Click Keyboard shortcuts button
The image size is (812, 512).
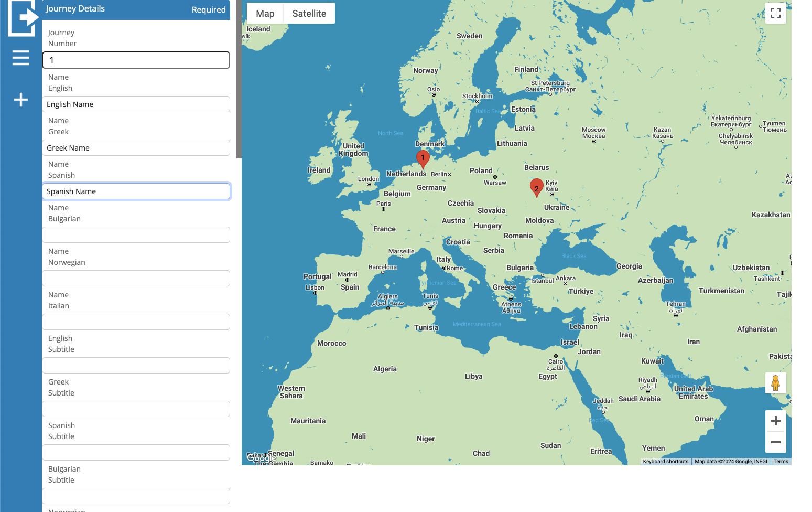coord(665,462)
